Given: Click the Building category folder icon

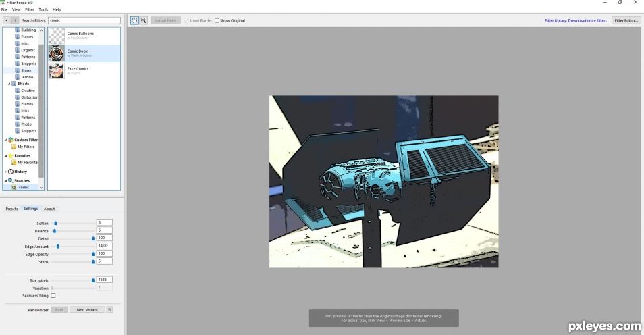Looking at the screenshot, I should 18,30.
